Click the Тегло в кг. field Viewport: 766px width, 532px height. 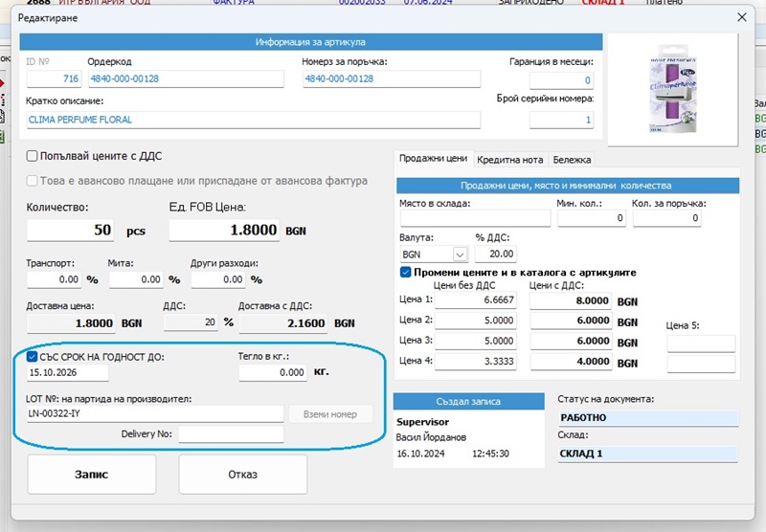click(x=273, y=372)
